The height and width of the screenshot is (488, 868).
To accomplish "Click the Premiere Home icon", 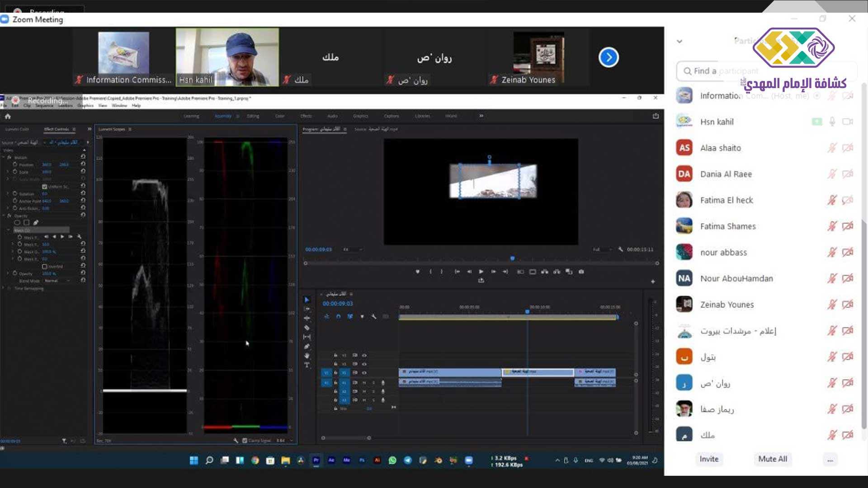I will [8, 116].
